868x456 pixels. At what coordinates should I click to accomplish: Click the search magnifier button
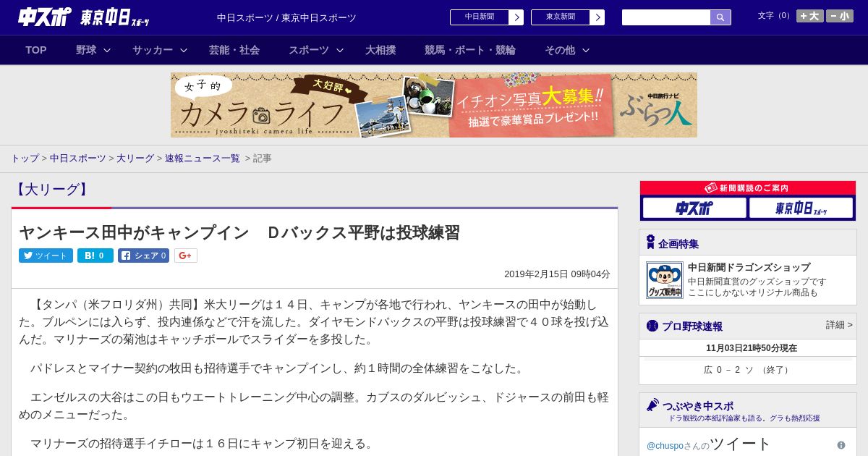tap(720, 17)
